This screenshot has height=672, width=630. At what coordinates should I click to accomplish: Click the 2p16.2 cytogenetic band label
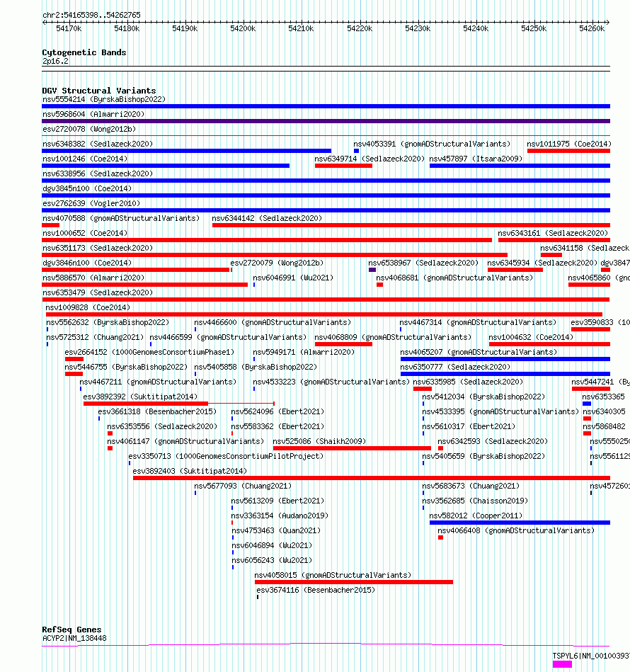coord(55,62)
